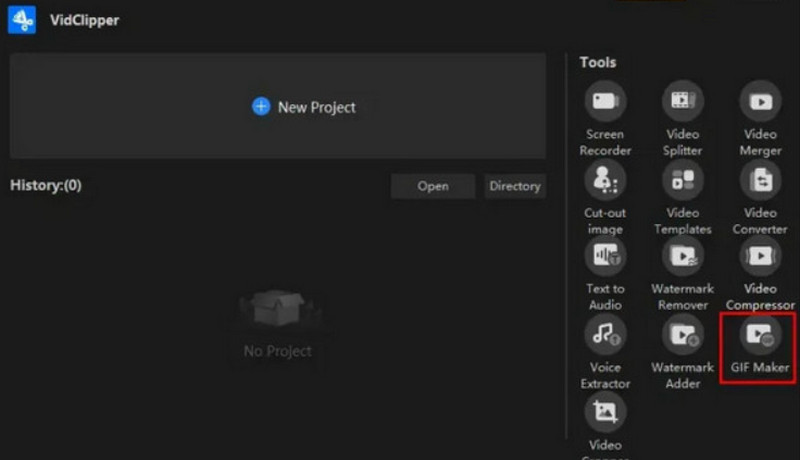This screenshot has height=460, width=800.
Task: Launch the Video Splitter tool
Action: (682, 101)
